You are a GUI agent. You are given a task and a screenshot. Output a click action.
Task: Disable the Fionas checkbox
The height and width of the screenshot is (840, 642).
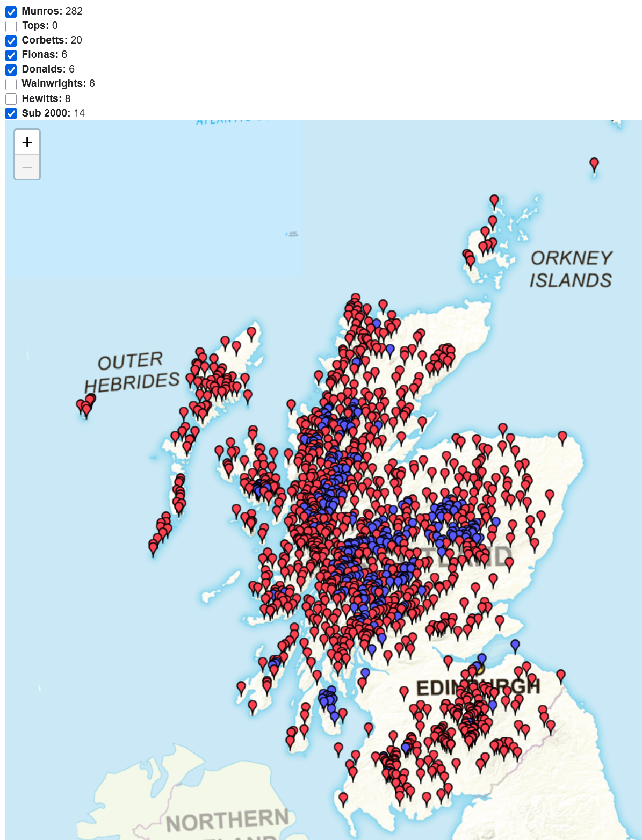coord(11,55)
